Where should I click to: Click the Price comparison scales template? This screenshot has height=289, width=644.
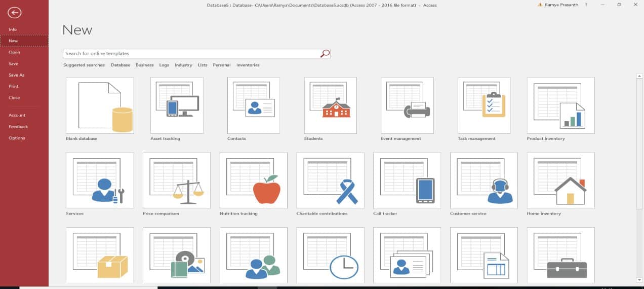click(177, 180)
